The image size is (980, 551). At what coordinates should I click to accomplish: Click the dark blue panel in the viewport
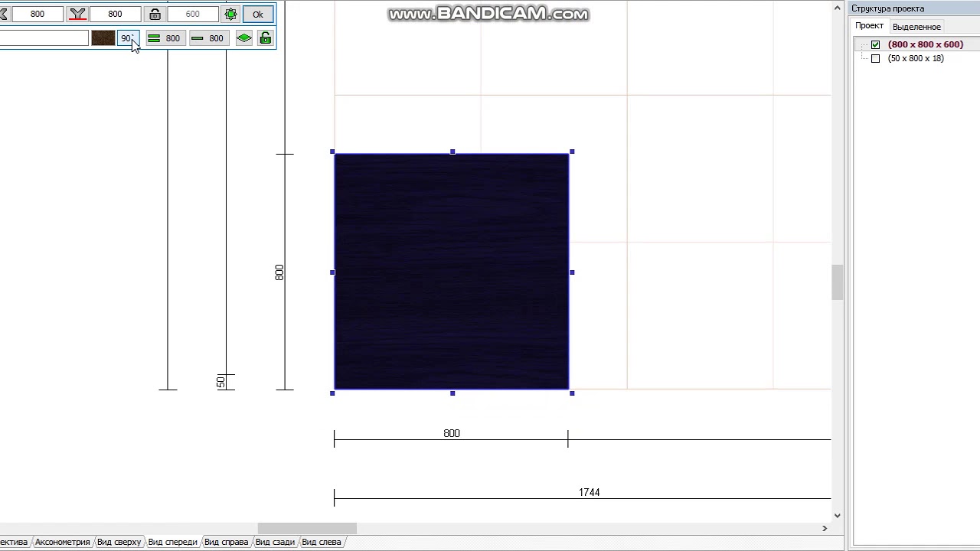(x=452, y=272)
